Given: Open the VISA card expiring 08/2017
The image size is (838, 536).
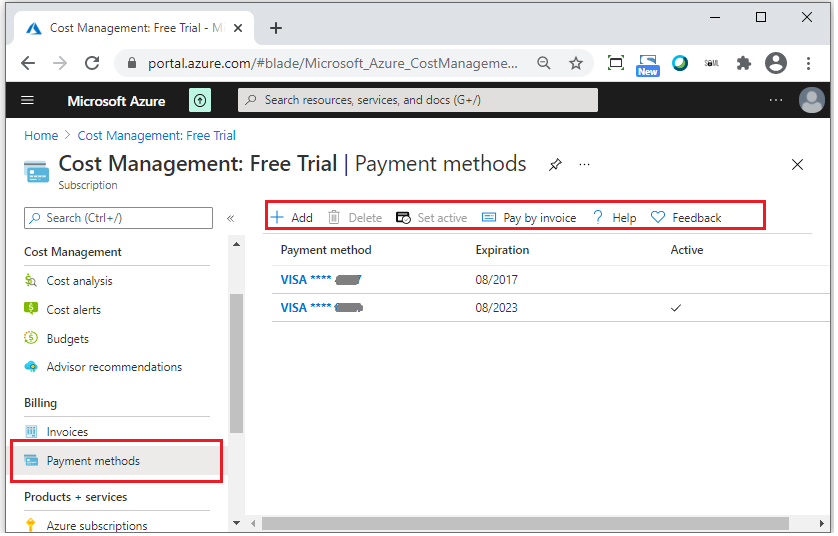Looking at the screenshot, I should (x=322, y=281).
